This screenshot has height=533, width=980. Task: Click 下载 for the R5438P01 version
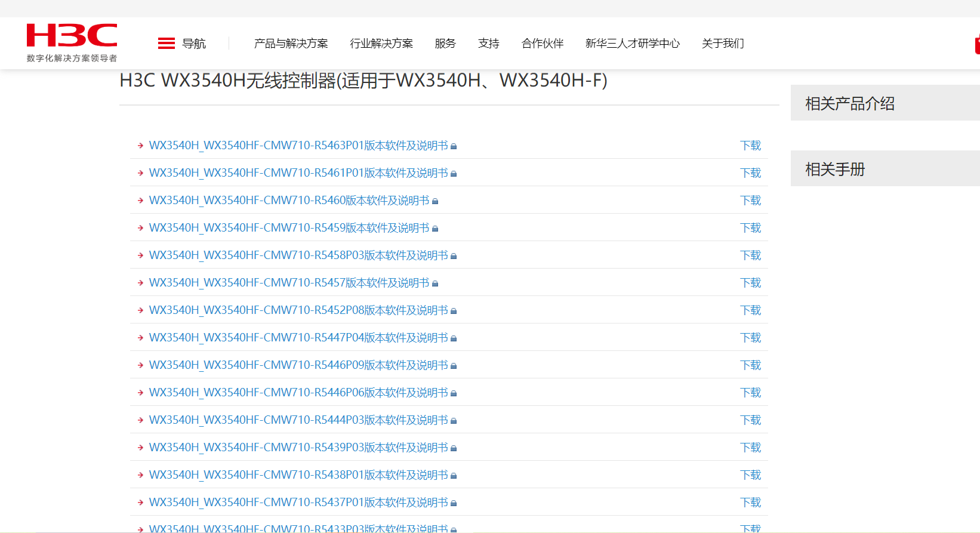751,475
